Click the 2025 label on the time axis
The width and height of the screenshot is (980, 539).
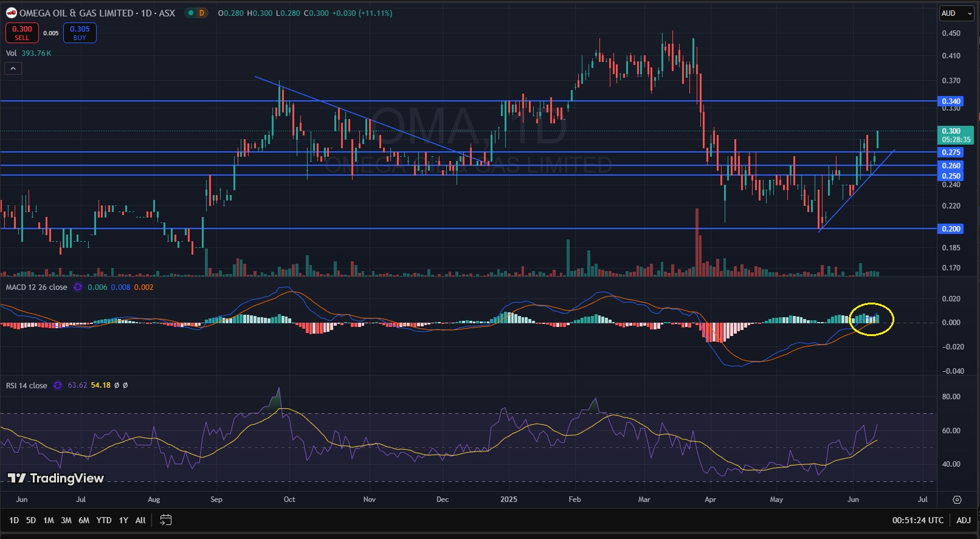(509, 500)
